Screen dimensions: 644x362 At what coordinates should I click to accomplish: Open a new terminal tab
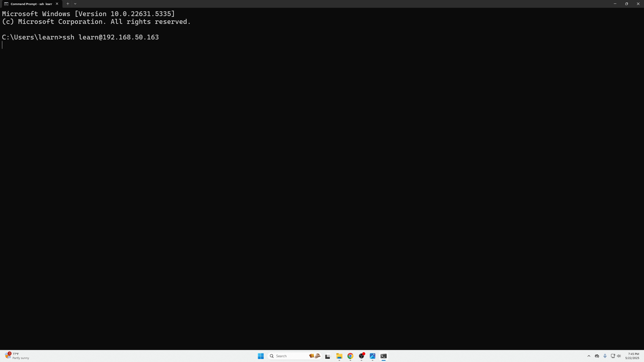click(67, 4)
